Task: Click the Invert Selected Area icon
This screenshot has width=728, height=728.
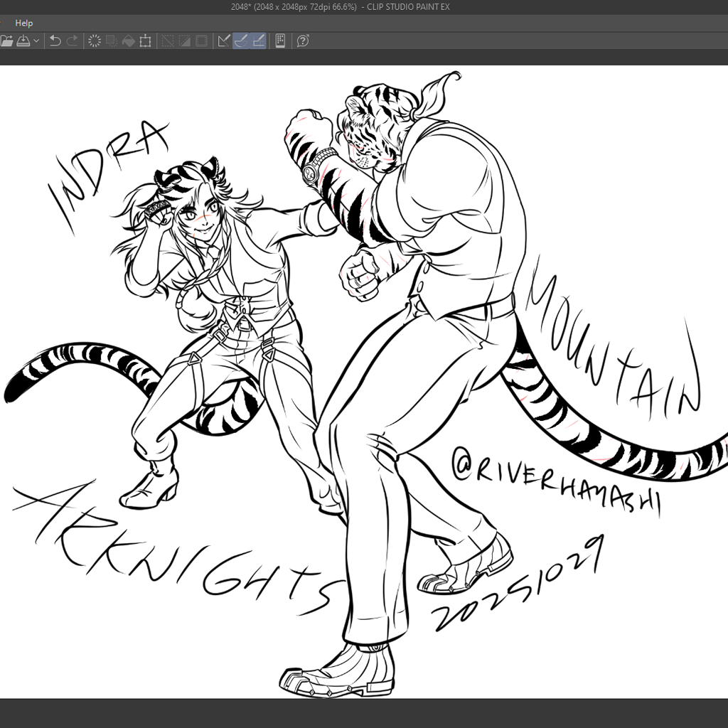Action: point(185,41)
